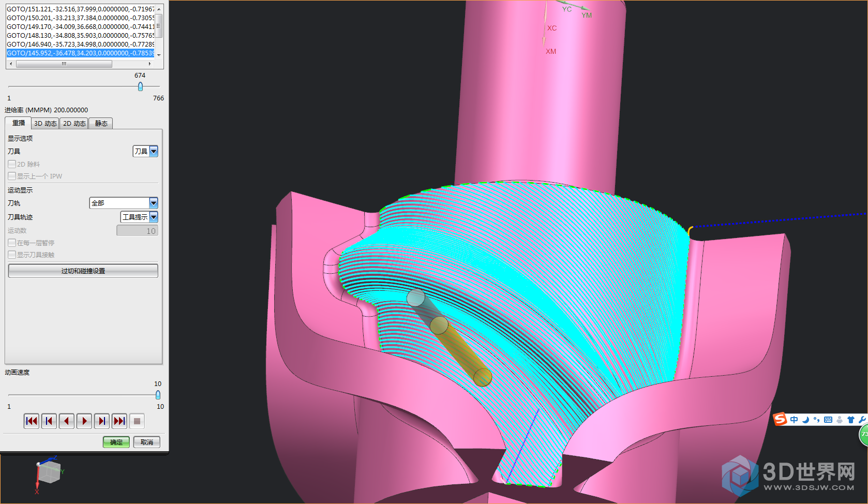Viewport: 868px width, 504px height.
Task: Select GOTO/148.130 line in list
Action: click(80, 36)
